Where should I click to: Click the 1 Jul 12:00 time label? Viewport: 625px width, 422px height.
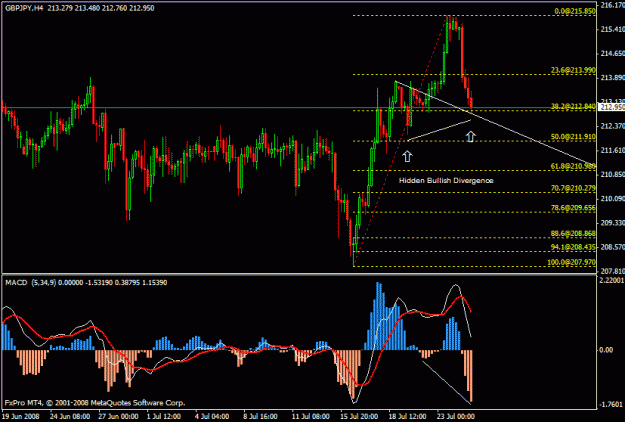[x=164, y=416]
